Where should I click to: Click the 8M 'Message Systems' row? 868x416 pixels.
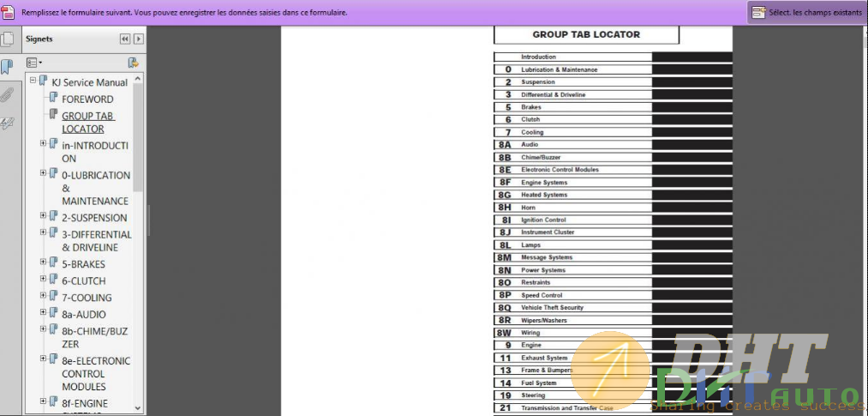point(573,257)
